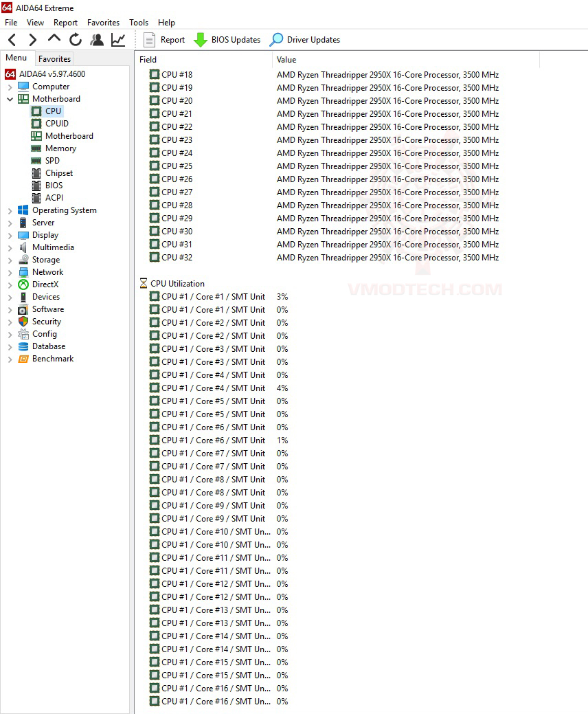The width and height of the screenshot is (588, 714).
Task: Expand the Server tree node
Action: click(10, 223)
